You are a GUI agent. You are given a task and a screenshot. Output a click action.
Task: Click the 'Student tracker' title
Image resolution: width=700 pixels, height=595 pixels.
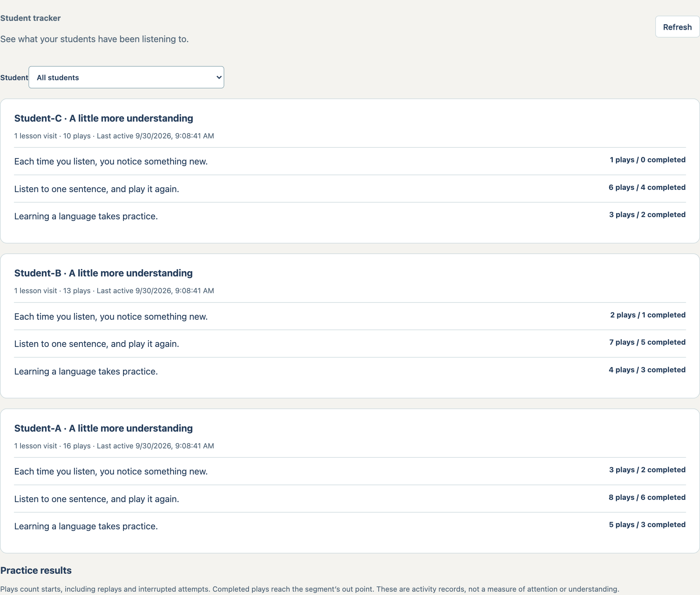(31, 18)
